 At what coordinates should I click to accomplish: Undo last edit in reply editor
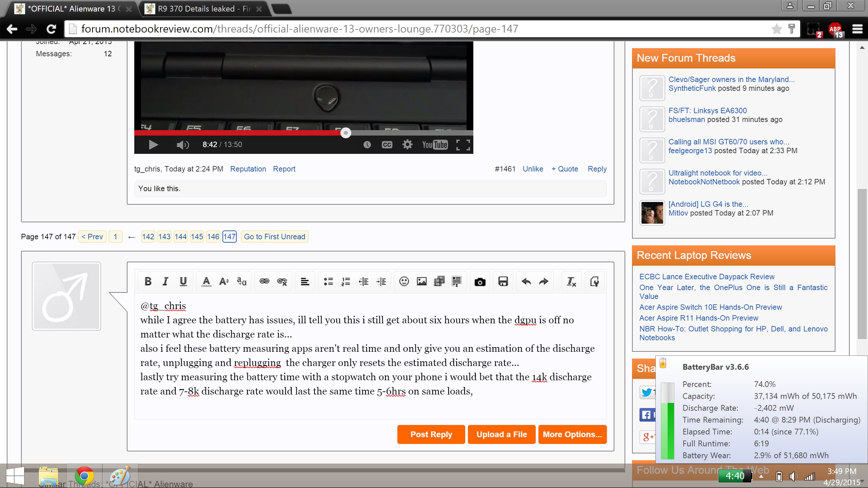[526, 281]
